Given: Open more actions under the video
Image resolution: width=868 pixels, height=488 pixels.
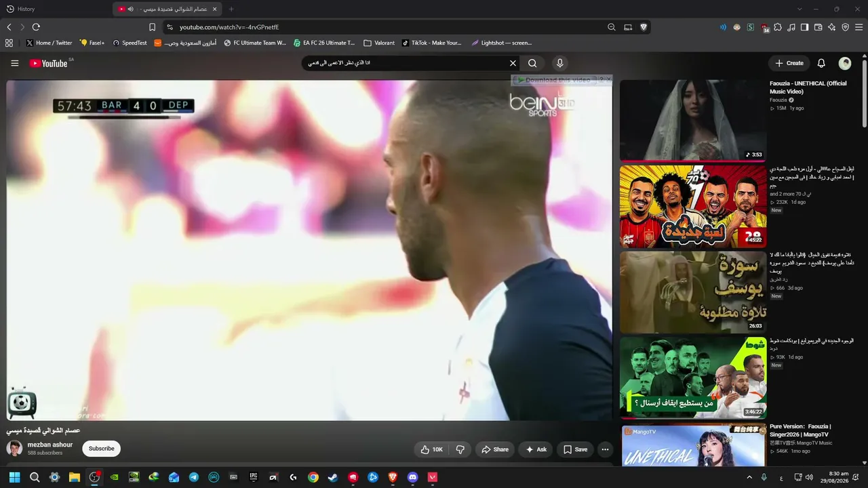Looking at the screenshot, I should pyautogui.click(x=605, y=449).
